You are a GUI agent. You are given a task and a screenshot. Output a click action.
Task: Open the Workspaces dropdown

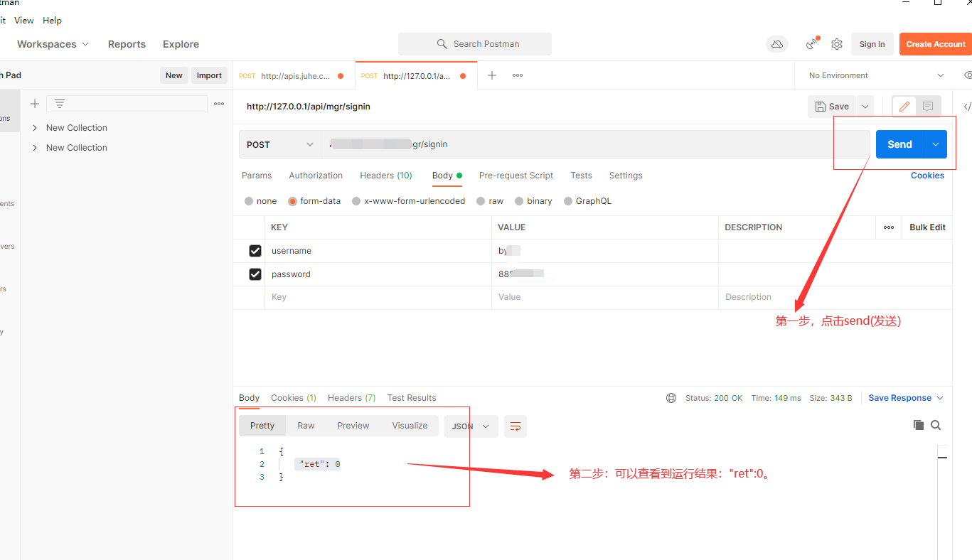[53, 44]
